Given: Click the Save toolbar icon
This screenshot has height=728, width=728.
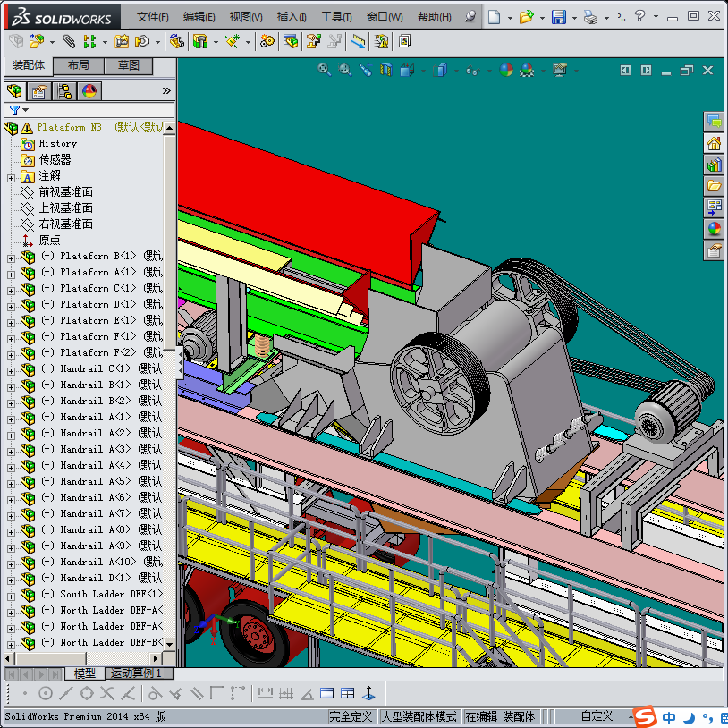Looking at the screenshot, I should [559, 17].
